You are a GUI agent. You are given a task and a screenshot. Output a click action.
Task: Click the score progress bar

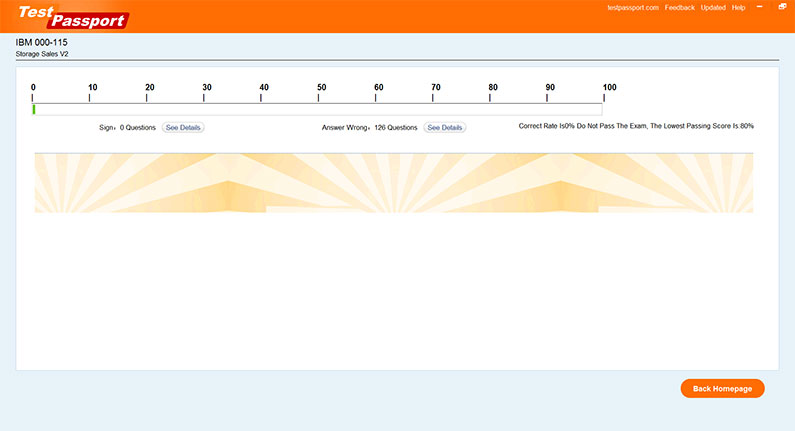coord(317,109)
